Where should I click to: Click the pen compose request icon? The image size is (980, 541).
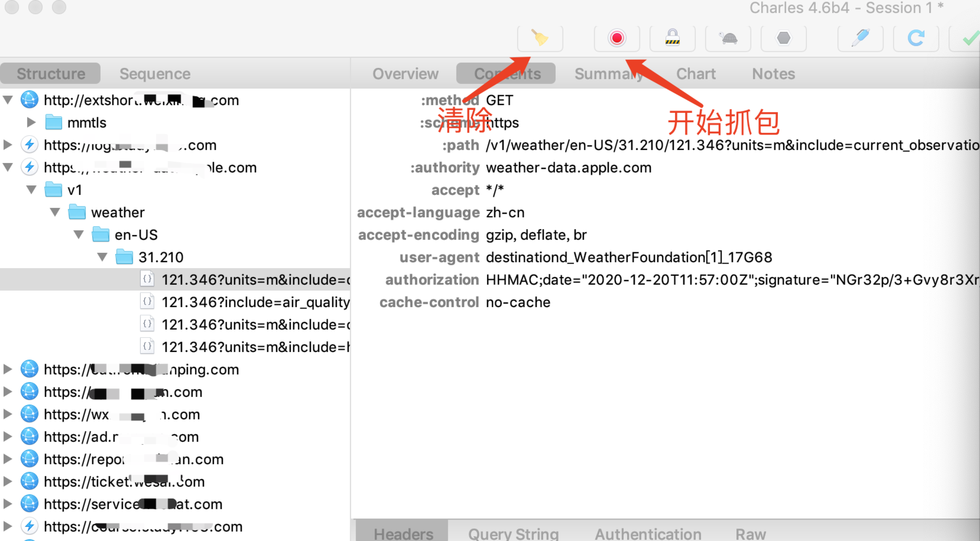coord(860,38)
